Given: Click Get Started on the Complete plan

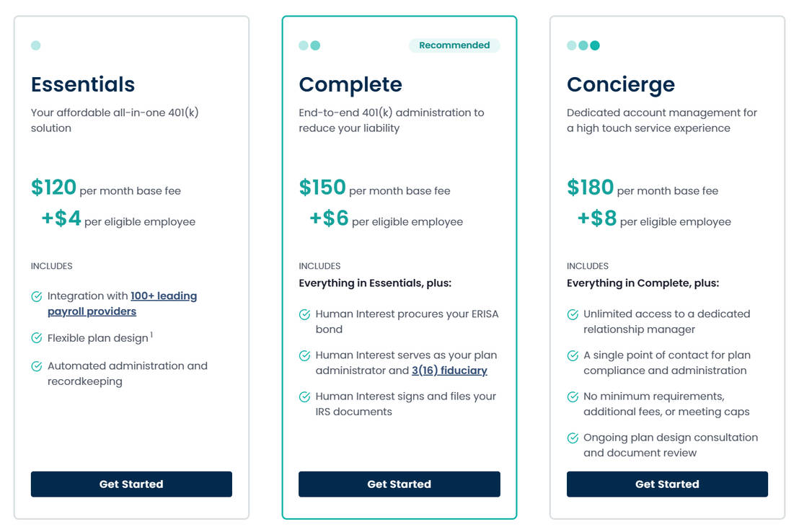Looking at the screenshot, I should point(399,484).
